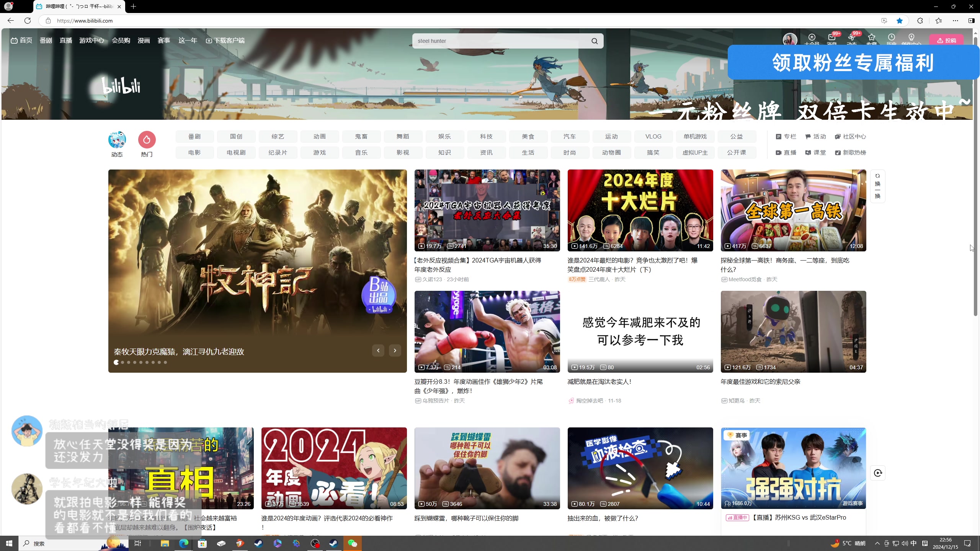Click the browser address bar URL
980x551 pixels.
pyautogui.click(x=85, y=21)
